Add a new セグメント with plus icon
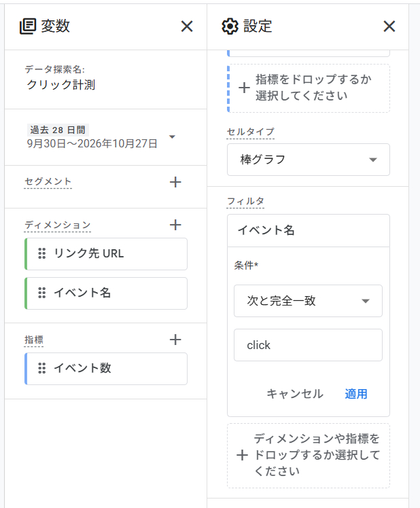Screen dimensions: 420x508 (x=175, y=182)
